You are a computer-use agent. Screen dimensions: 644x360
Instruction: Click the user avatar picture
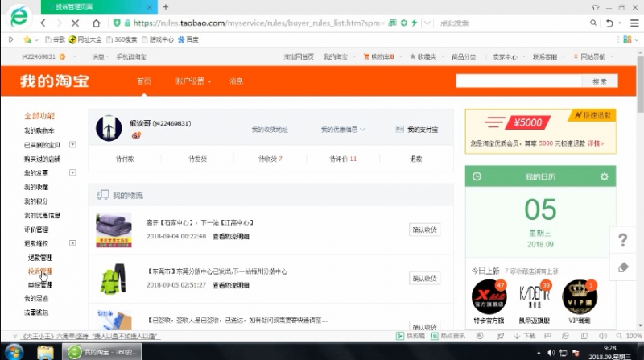coord(109,128)
